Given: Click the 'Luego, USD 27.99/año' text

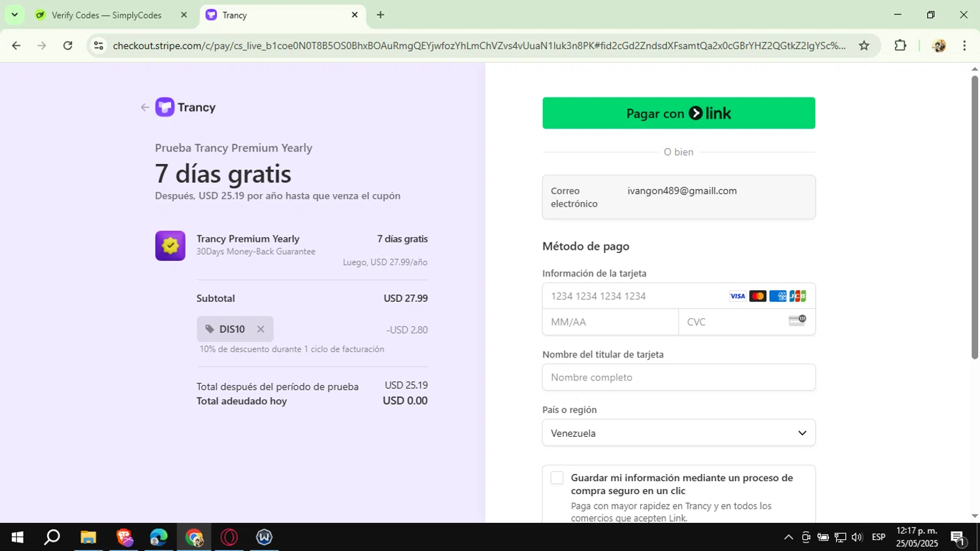Looking at the screenshot, I should click(385, 262).
